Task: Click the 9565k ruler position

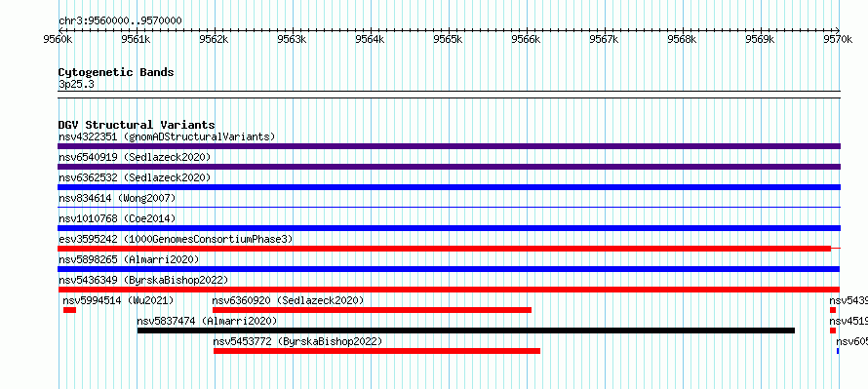Action: 449,39
